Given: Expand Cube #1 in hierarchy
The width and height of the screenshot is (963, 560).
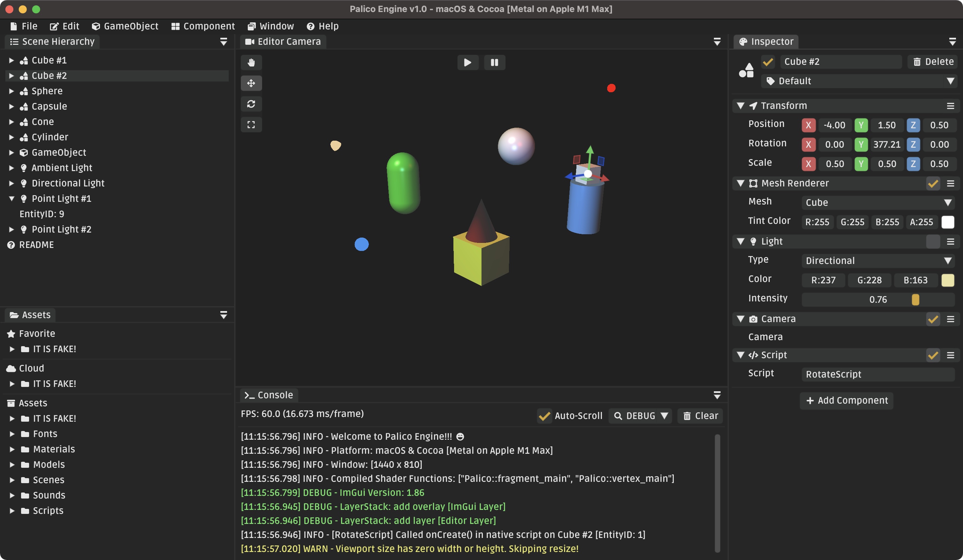Looking at the screenshot, I should 11,60.
